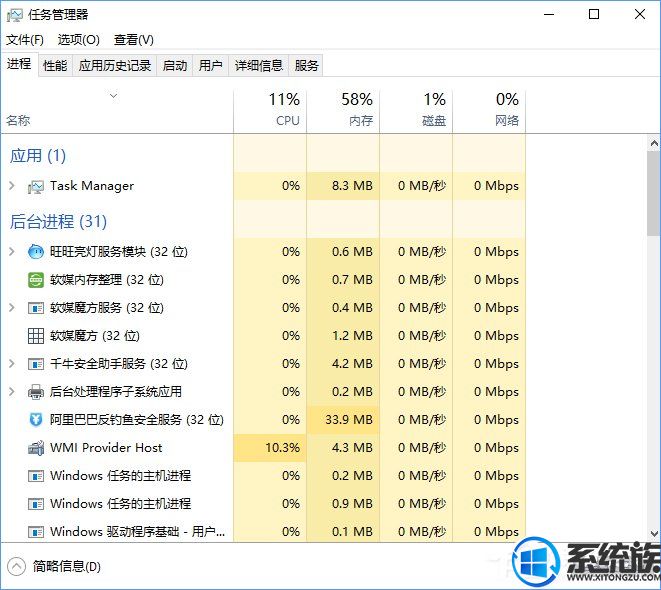Select the 软媒魔方服务 (32 位) row name
This screenshot has width=661, height=590.
[107, 308]
